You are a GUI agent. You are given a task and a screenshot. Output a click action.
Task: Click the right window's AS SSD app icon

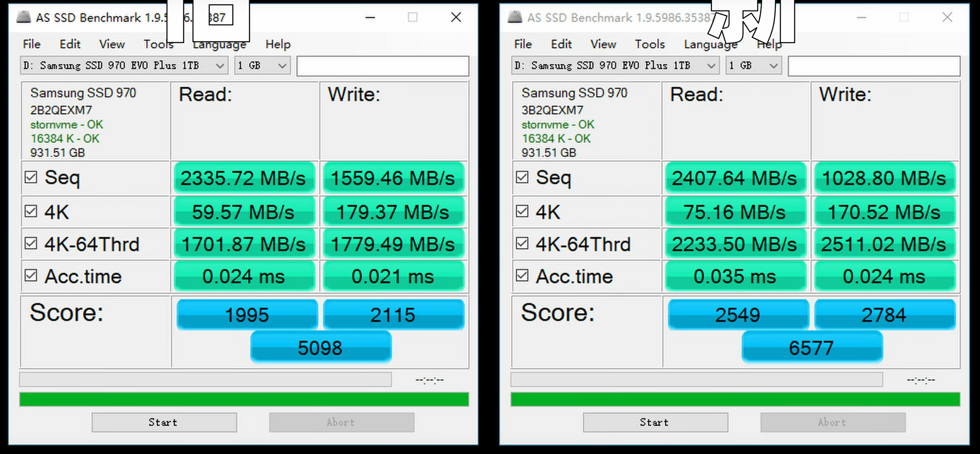coord(515,17)
